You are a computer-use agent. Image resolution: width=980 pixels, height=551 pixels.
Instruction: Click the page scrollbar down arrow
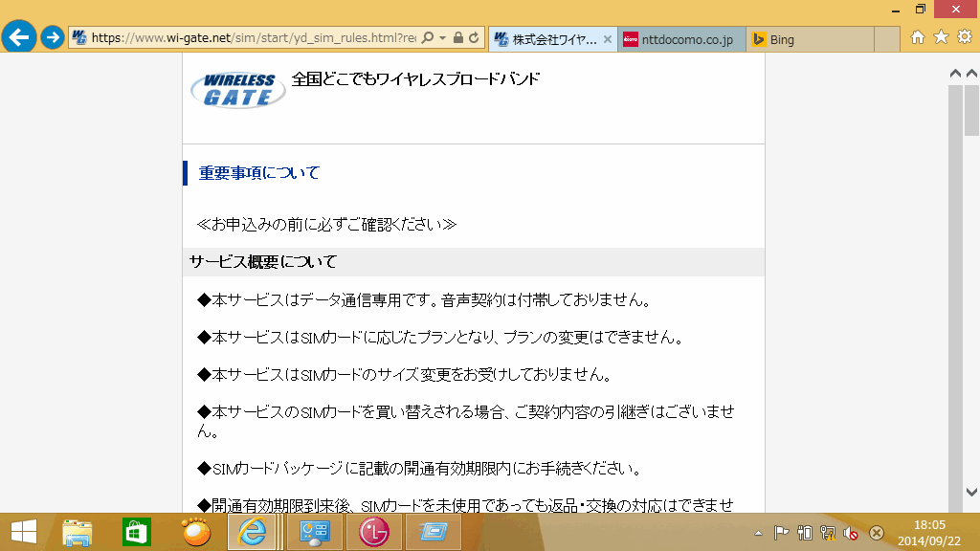972,491
